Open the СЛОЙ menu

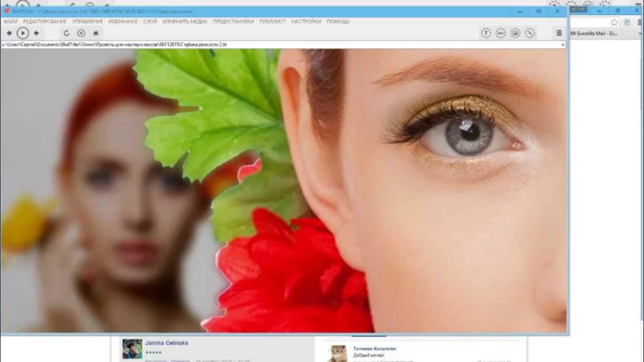click(x=150, y=22)
